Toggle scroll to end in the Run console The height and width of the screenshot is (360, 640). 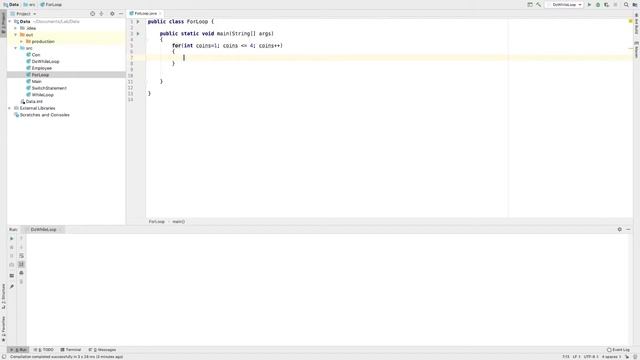coord(22,264)
